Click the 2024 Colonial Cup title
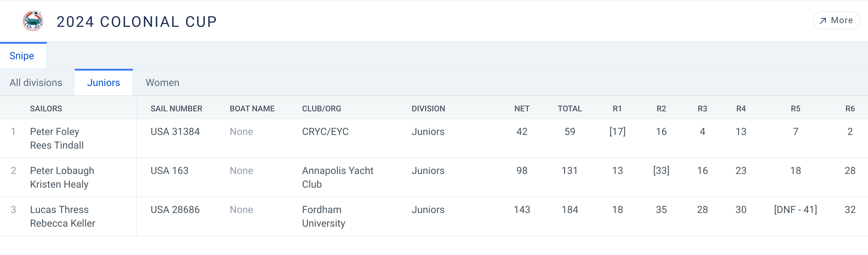Viewport: 868px width, 255px height. coord(137,22)
